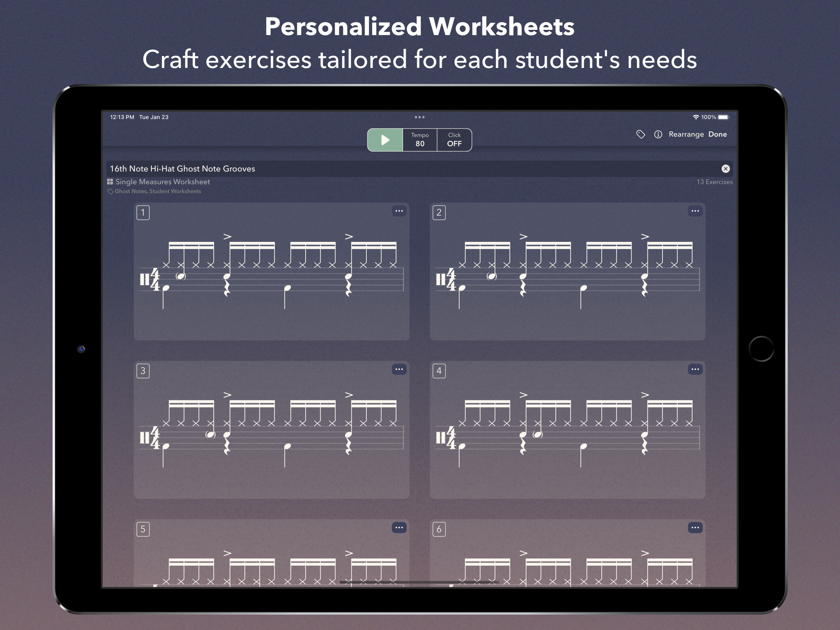This screenshot has width=840, height=630.
Task: Tap the Wi-Fi icon in status bar
Action: point(696,117)
